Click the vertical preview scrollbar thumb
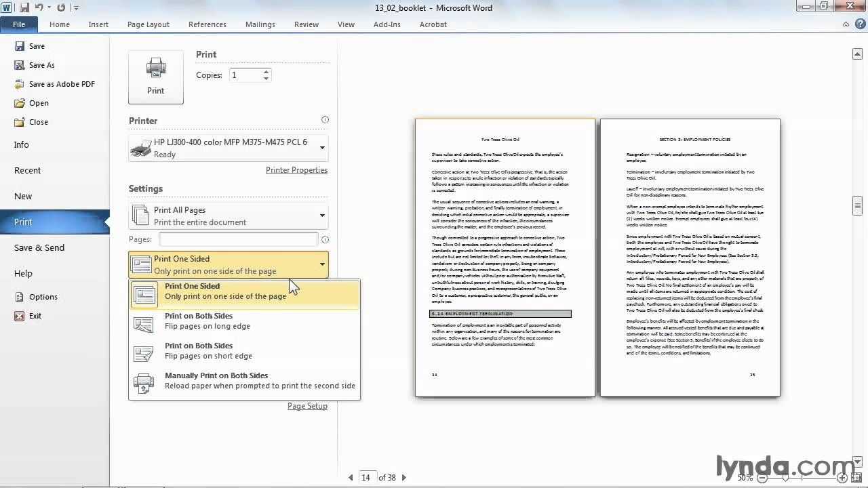 857,205
